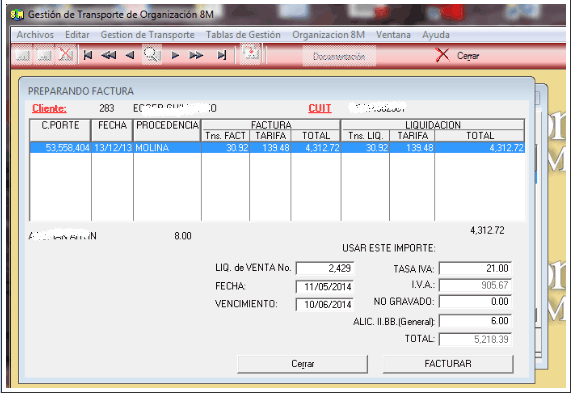This screenshot has height=393, width=571.
Task: Follow the Cliente link label
Action: pos(50,108)
